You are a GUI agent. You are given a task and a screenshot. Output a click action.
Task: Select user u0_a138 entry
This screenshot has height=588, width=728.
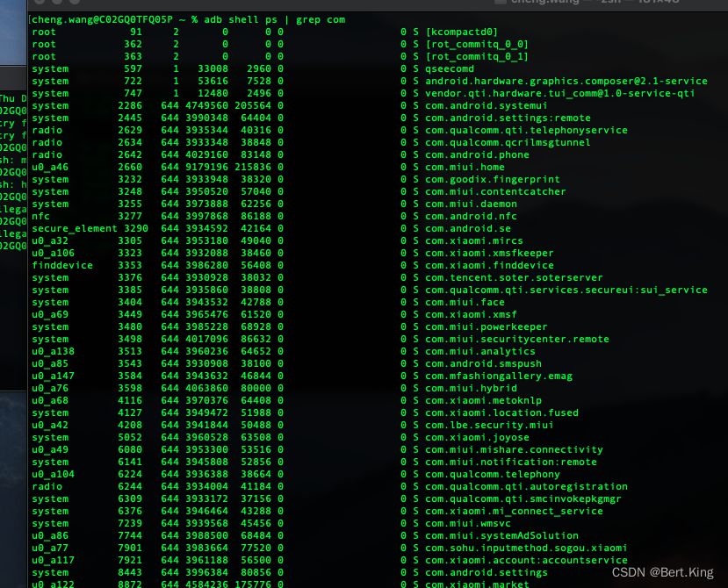(54, 352)
